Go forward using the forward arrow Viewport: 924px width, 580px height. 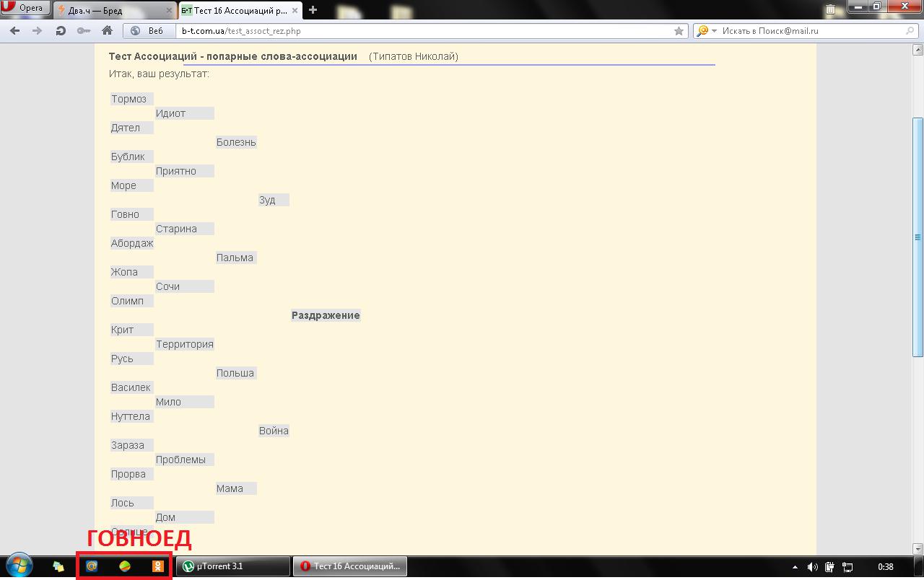tap(38, 31)
